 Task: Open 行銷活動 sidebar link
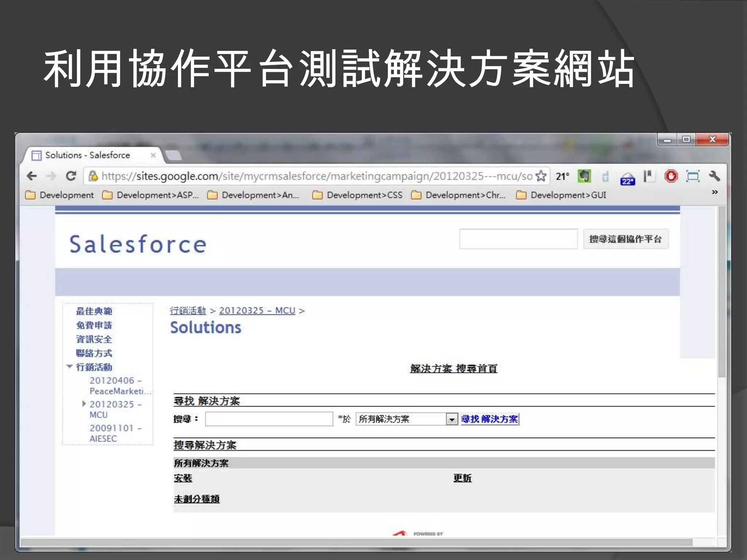94,367
